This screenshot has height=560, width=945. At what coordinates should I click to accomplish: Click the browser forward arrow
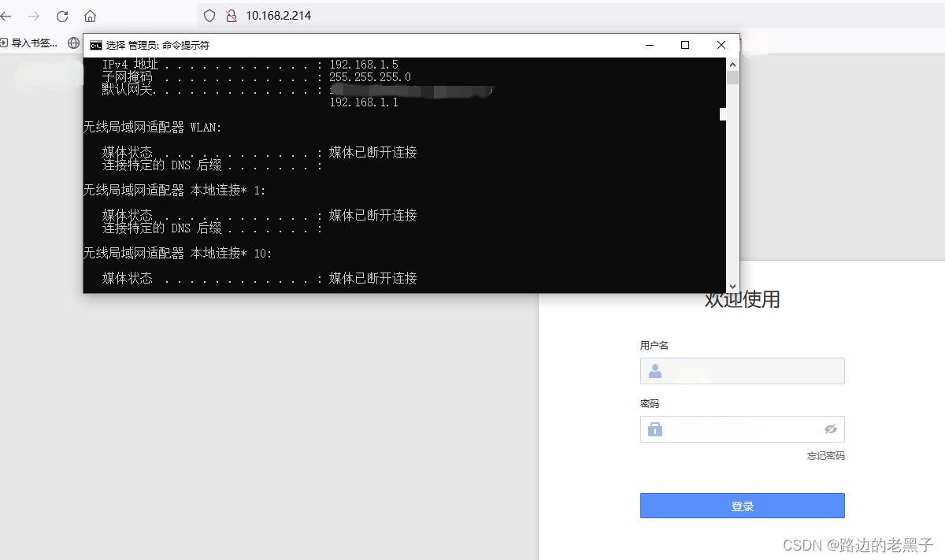34,16
